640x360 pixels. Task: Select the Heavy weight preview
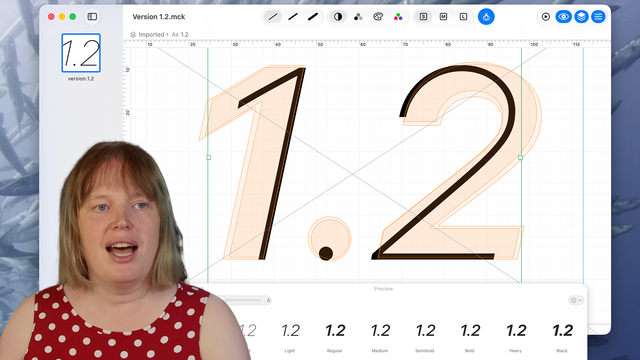(x=516, y=331)
